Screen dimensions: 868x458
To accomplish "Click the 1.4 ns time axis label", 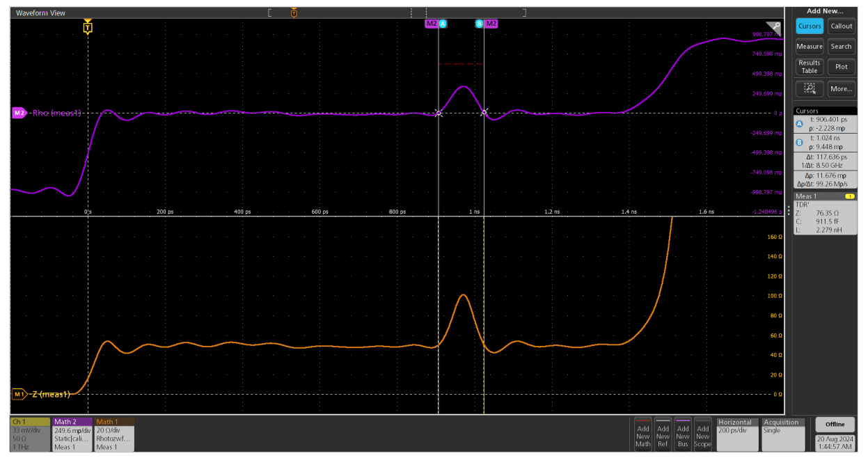I will 629,211.
